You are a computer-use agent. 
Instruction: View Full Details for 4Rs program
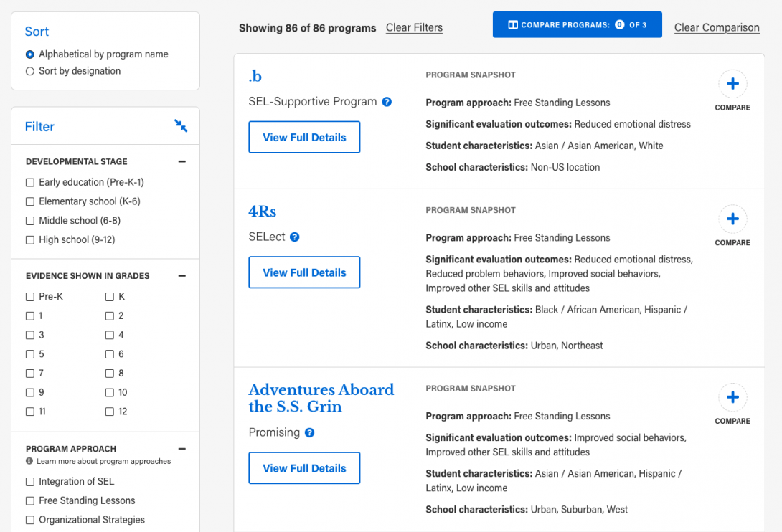[x=304, y=272]
